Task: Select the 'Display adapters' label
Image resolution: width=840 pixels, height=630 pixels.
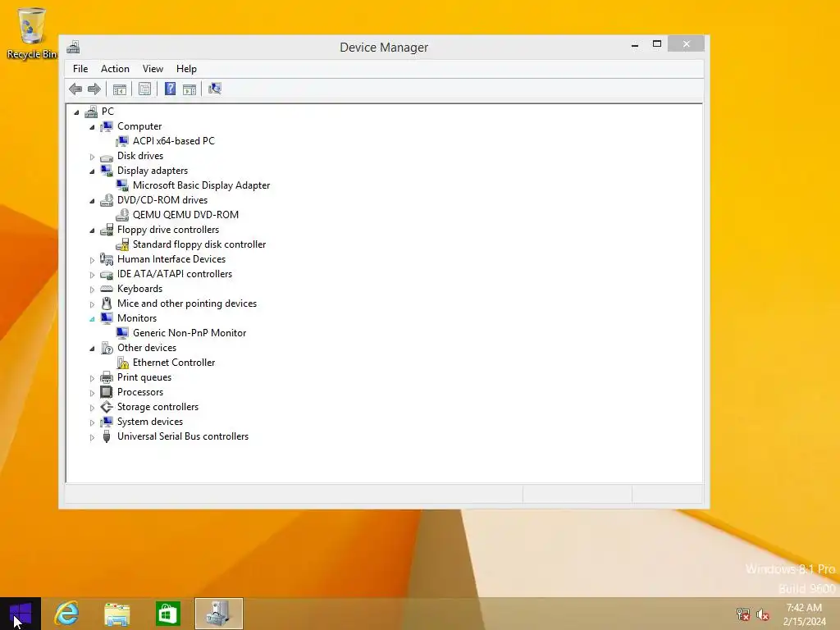Action: coord(153,171)
